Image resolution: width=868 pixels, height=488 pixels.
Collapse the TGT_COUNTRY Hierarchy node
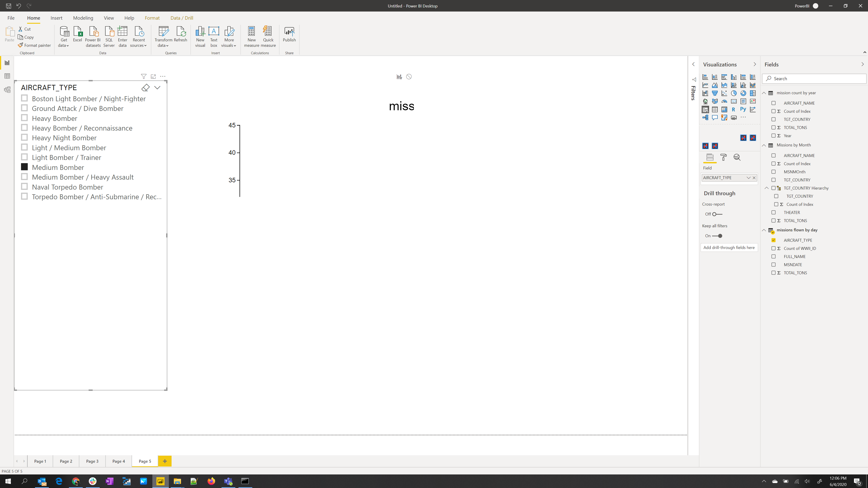[767, 188]
